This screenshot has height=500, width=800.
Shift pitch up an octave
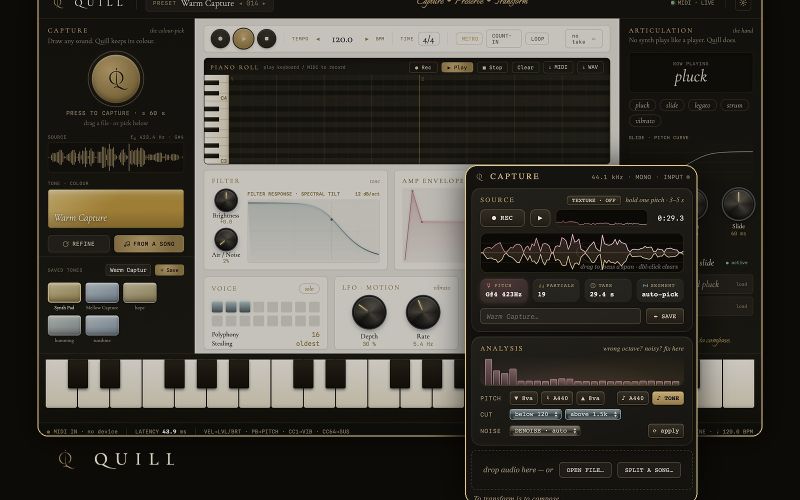tap(590, 398)
